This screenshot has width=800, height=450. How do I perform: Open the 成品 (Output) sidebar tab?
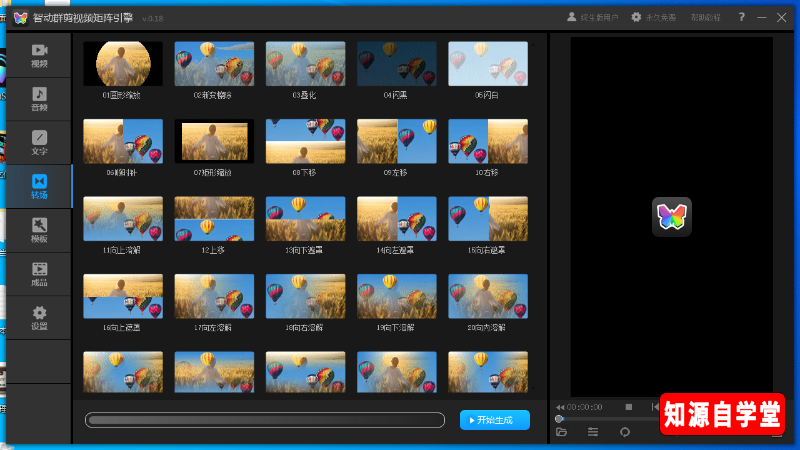pos(39,273)
